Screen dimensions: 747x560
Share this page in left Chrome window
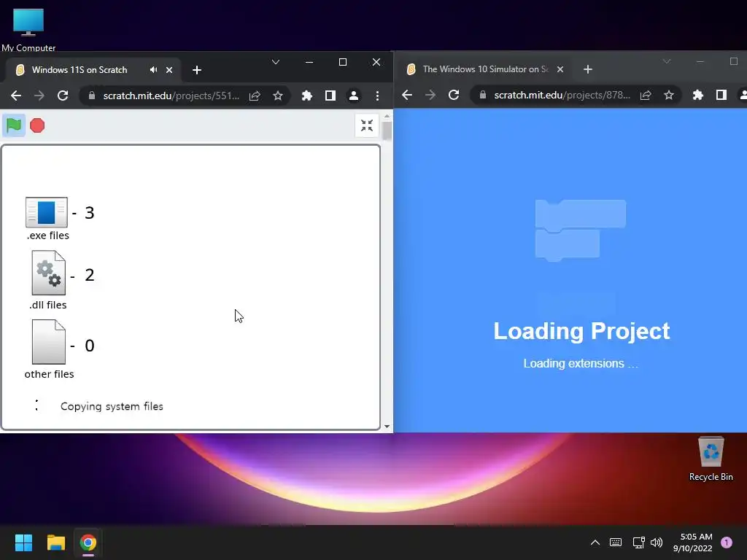click(x=255, y=96)
